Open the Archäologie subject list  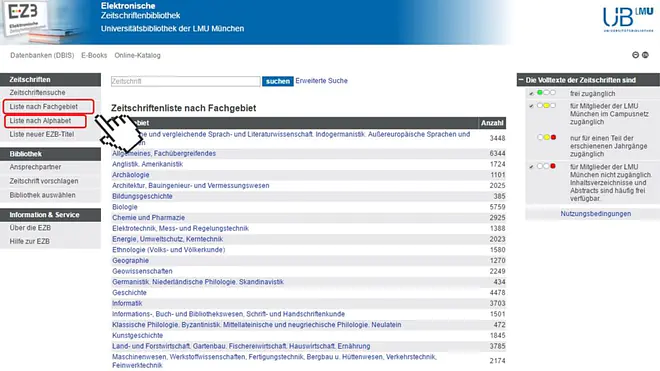point(130,175)
